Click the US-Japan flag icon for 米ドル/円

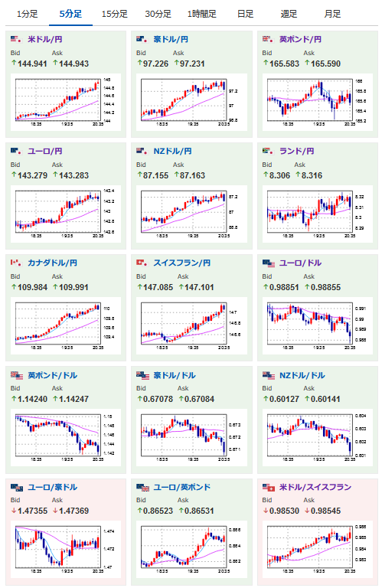point(16,39)
